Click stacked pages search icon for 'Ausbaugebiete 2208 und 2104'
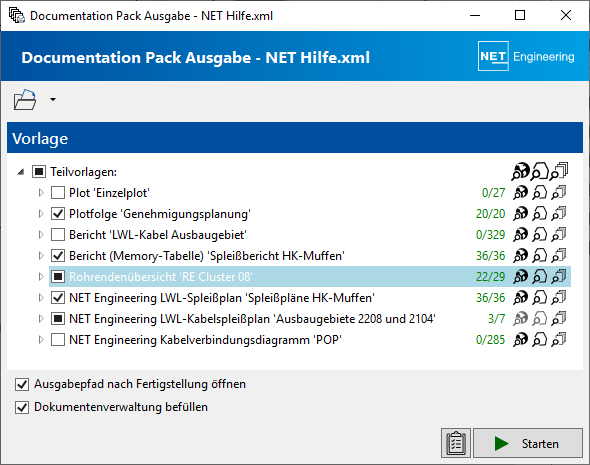The image size is (590, 465). tap(559, 319)
